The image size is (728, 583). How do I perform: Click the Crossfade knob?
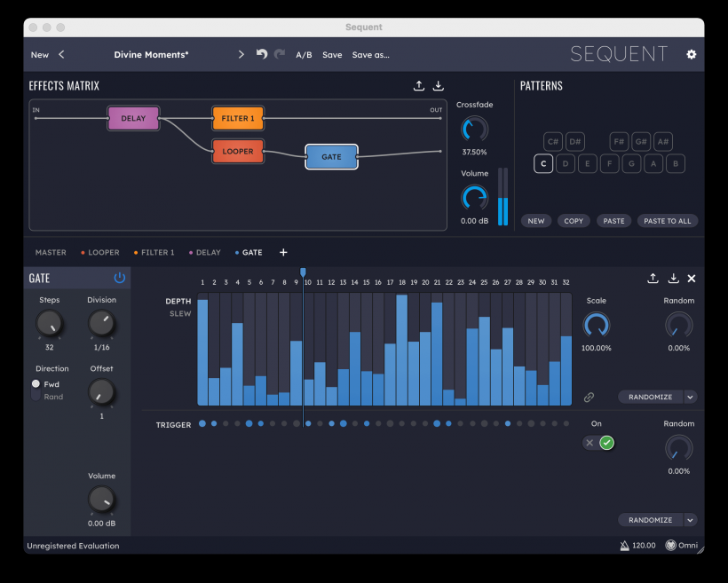(474, 130)
